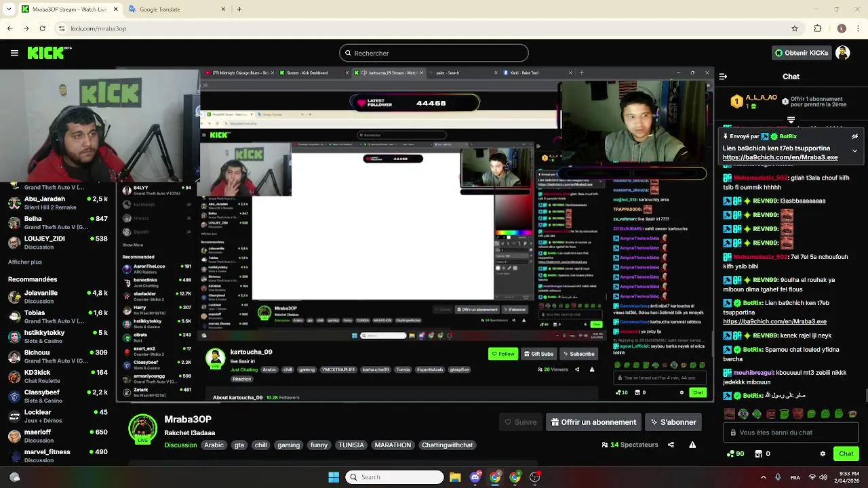Share the Mraba3OP stream
This screenshot has width=868, height=488.
click(x=671, y=445)
